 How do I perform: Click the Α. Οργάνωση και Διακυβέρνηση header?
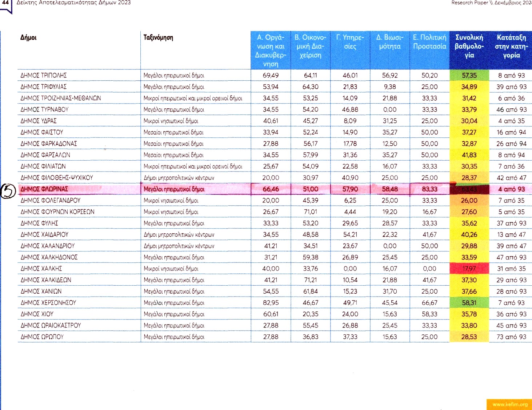[x=271, y=51]
